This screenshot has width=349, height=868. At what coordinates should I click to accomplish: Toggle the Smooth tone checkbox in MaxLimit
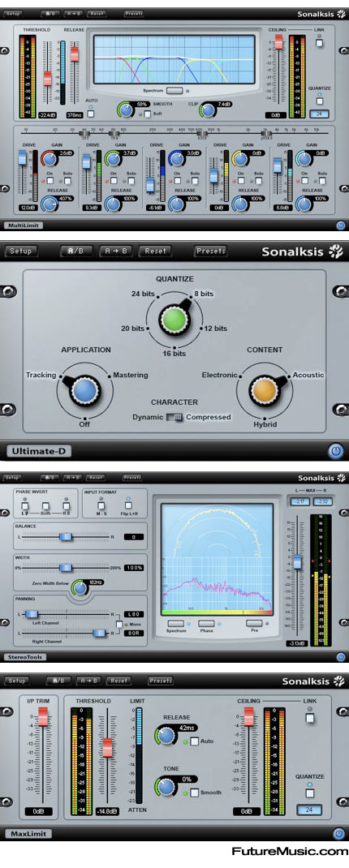pyautogui.click(x=195, y=793)
